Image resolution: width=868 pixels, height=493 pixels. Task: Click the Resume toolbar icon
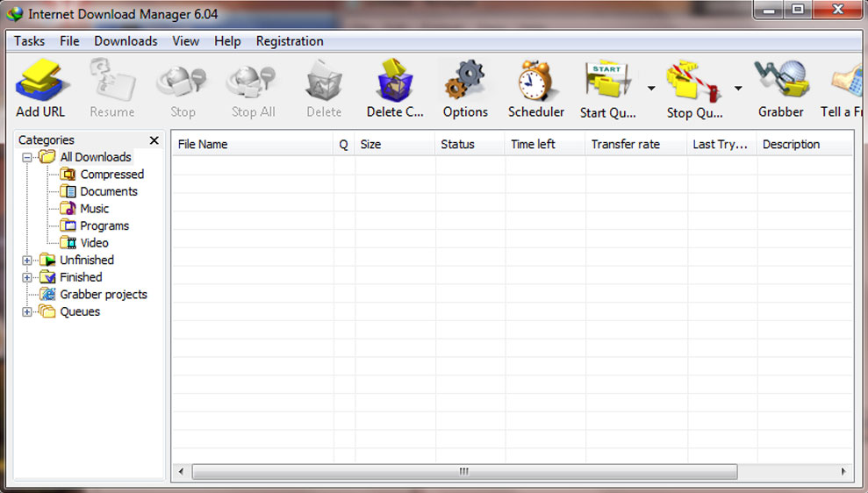112,82
